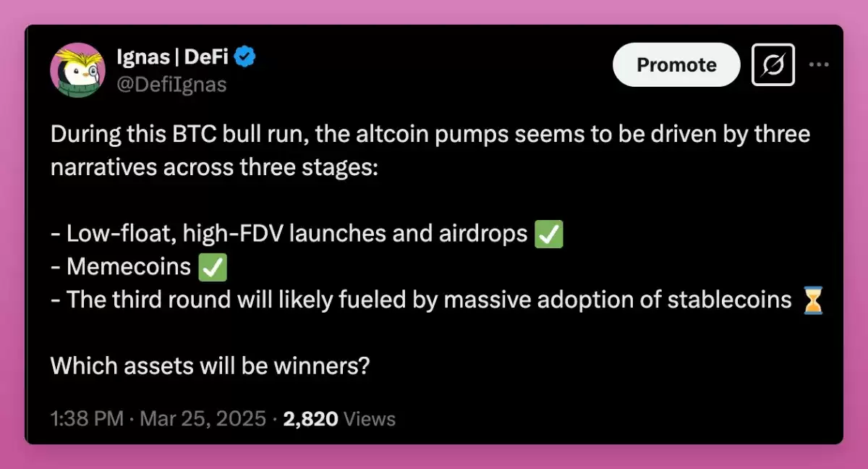Click the hourglass emoji after stablecoins

click(x=814, y=300)
